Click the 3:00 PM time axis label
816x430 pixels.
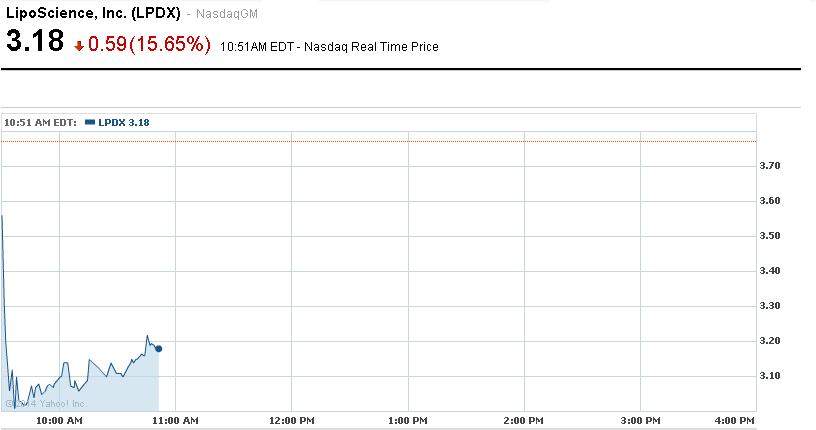639,420
